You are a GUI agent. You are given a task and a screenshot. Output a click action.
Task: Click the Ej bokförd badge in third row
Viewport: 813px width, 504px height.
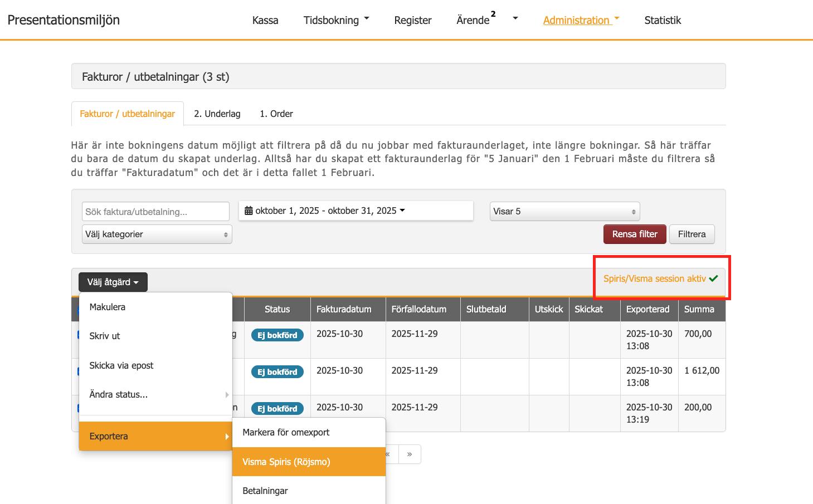(277, 409)
